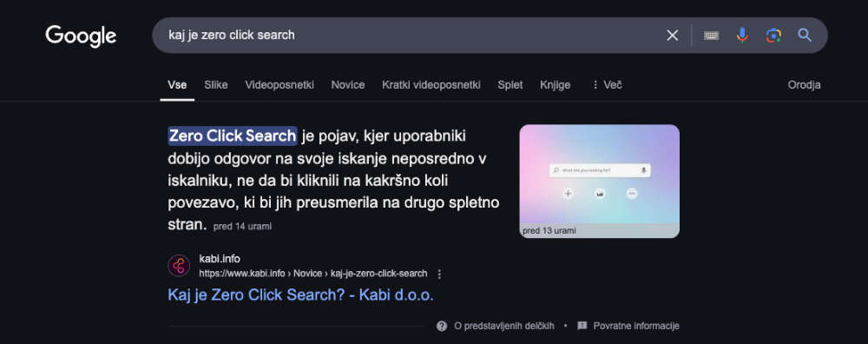Open 'Kaj je Zero Click Search? - Kabi d.o.o.' result
This screenshot has width=868, height=344.
click(300, 294)
